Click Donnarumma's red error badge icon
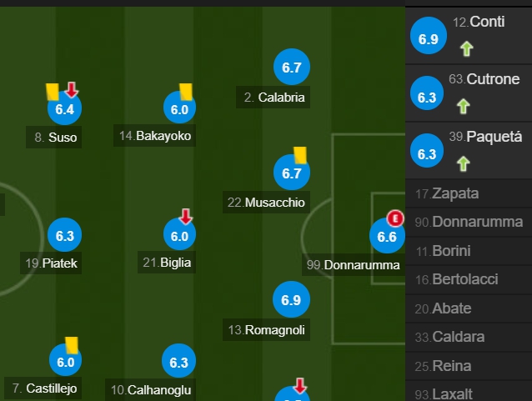 395,218
